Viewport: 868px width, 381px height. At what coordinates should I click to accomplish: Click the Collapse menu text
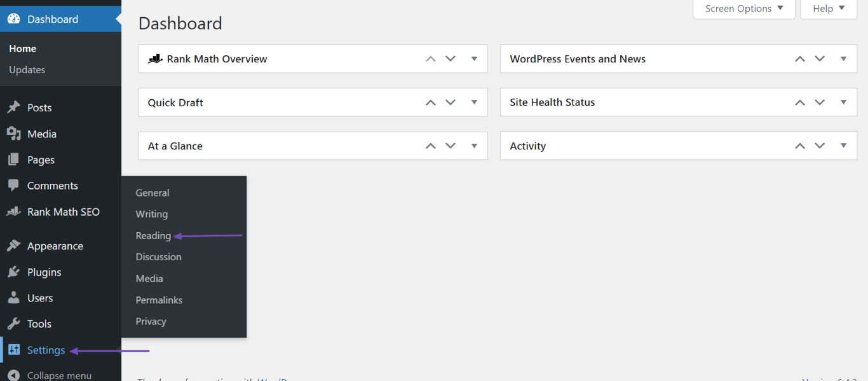(59, 375)
